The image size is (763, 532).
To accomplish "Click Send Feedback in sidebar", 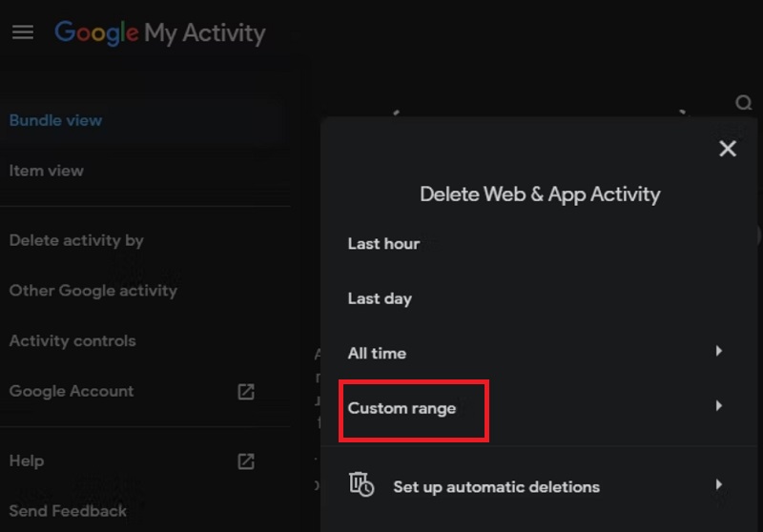I will tap(68, 511).
